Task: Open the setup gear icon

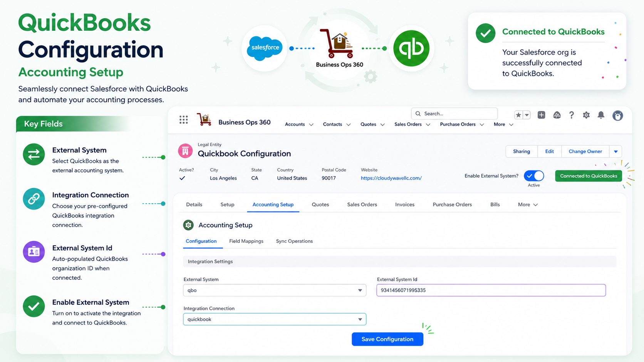Action: pos(586,115)
